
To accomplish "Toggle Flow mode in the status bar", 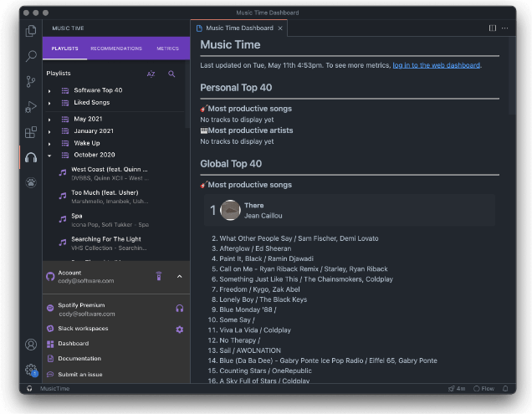I will coord(484,389).
